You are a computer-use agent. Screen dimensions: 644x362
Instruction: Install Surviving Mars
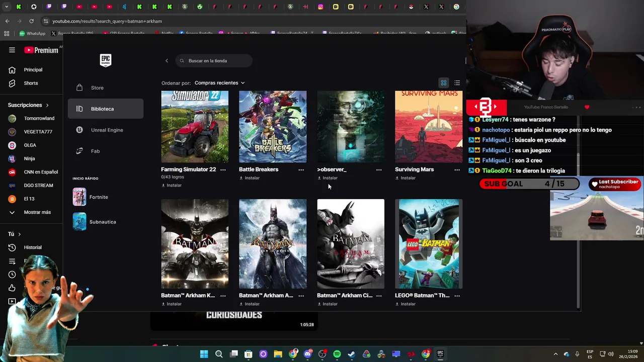(406, 178)
